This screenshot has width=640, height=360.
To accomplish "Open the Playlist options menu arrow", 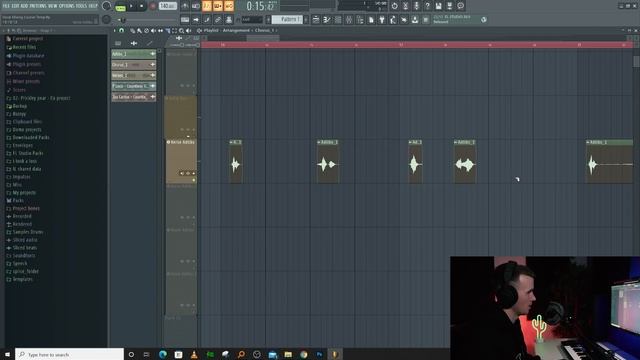I will coord(114,31).
